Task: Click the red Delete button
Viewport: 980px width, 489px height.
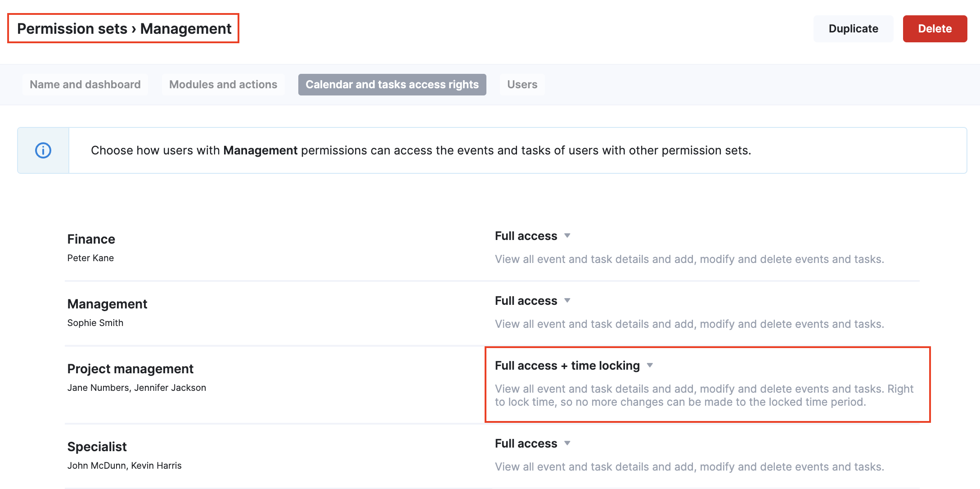Action: tap(935, 29)
